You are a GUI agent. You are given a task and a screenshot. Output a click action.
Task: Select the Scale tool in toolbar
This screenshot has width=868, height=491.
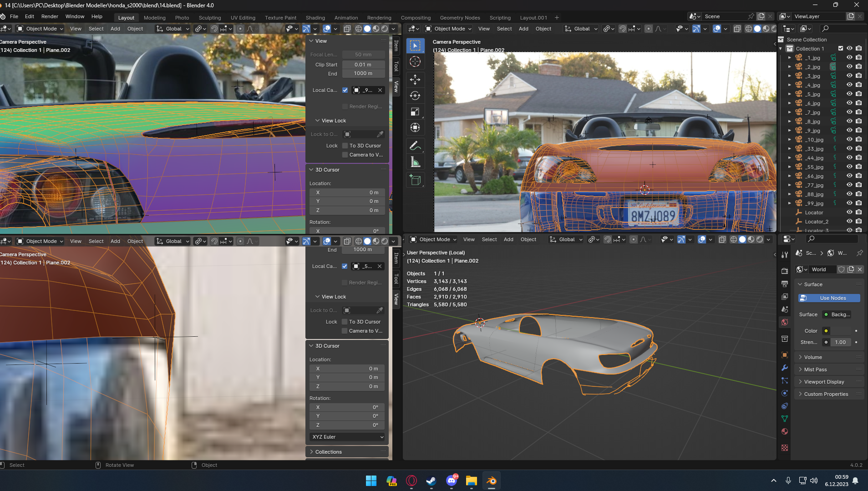[x=415, y=112]
